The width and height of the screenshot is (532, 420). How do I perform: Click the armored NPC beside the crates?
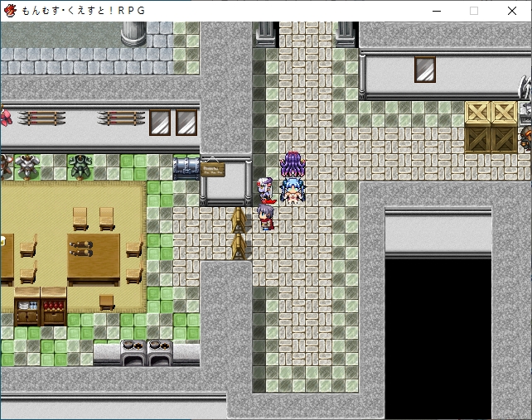526,138
